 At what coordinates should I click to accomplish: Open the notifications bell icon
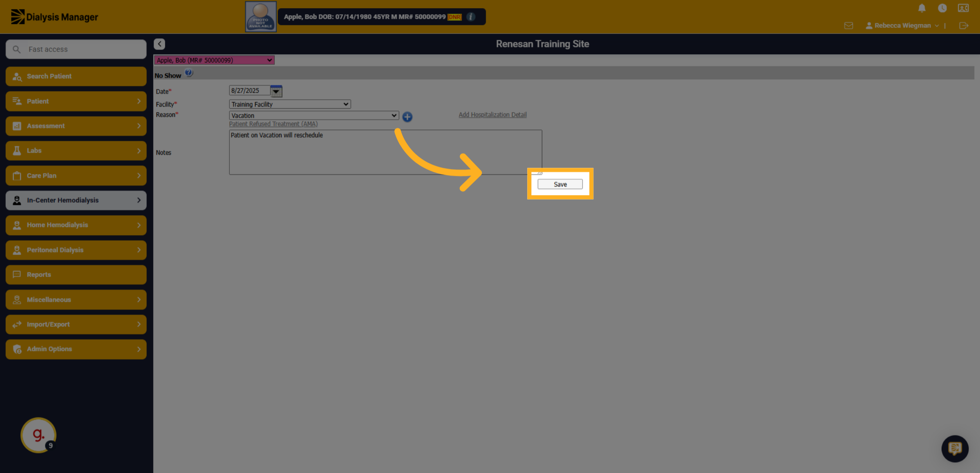point(922,8)
